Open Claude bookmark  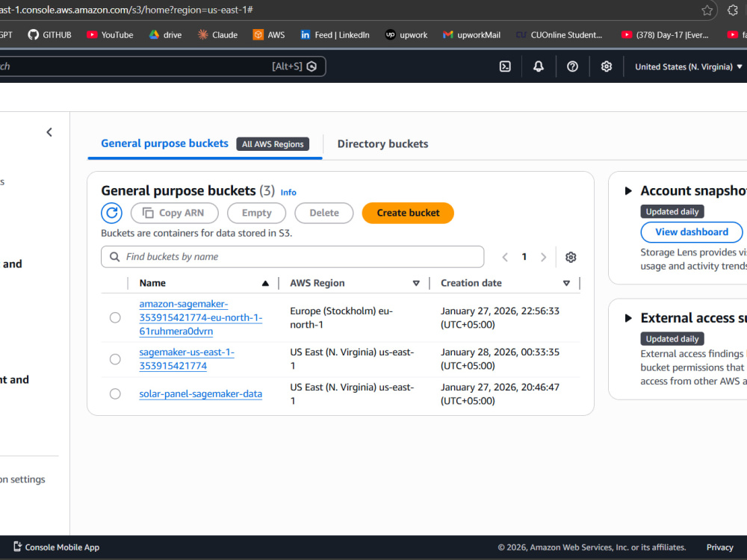217,35
